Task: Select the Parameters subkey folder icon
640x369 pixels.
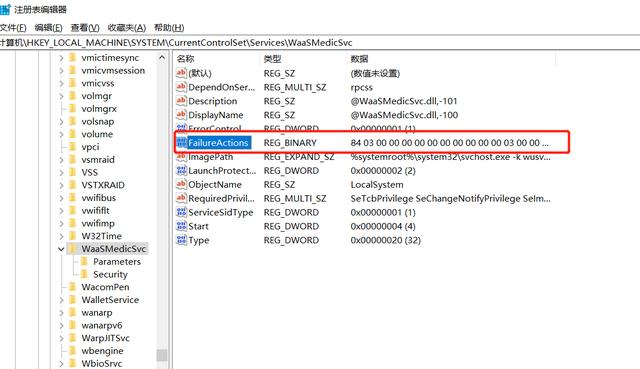Action: [84, 261]
